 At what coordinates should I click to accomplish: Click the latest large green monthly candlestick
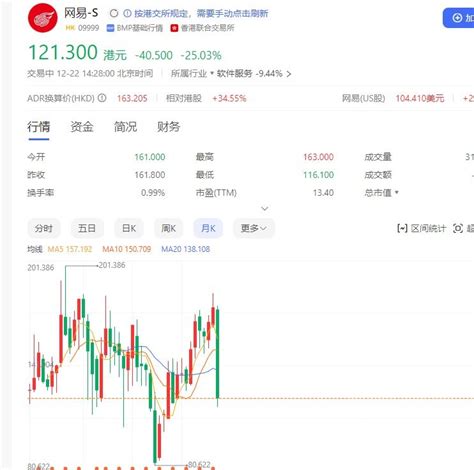218,354
